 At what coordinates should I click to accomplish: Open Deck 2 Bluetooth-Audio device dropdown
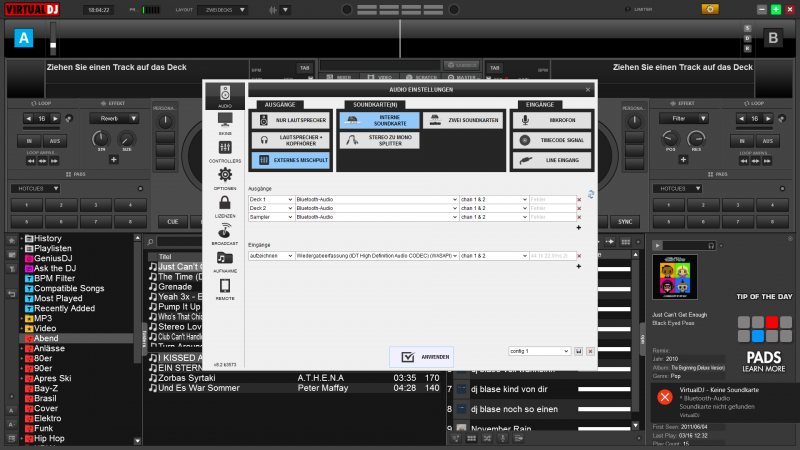click(377, 208)
